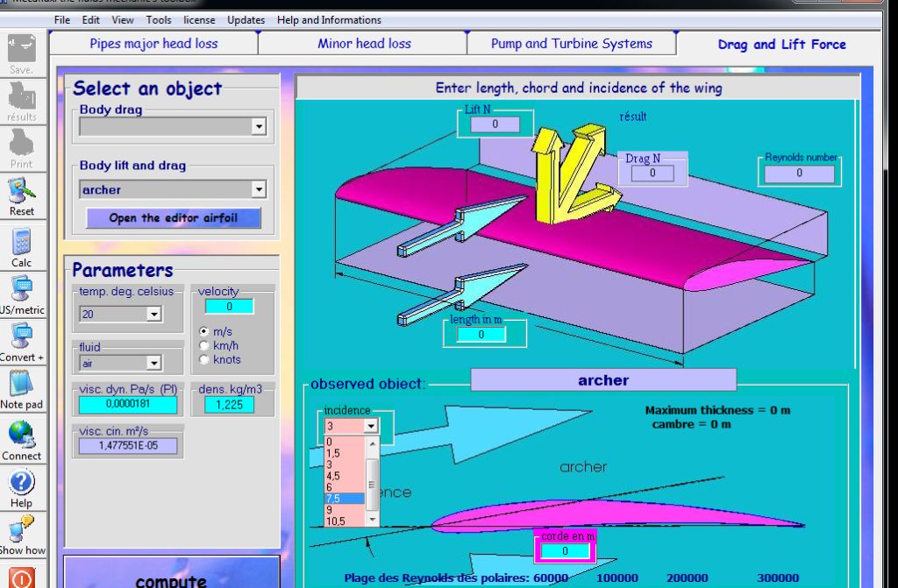
Task: Open the Convert + tool
Action: [x=21, y=337]
